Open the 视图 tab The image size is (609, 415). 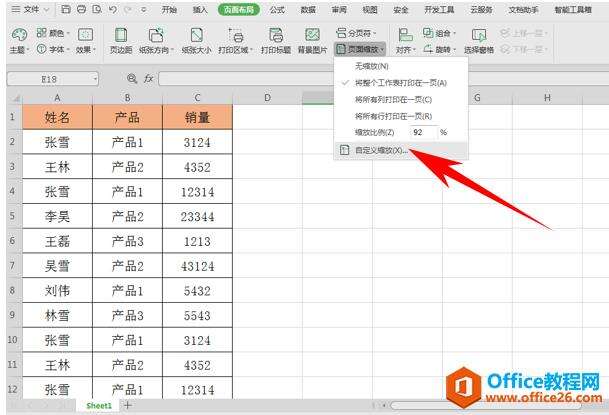pos(370,10)
